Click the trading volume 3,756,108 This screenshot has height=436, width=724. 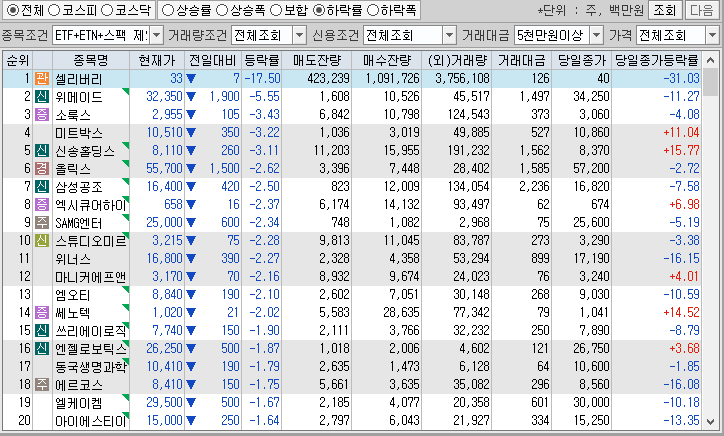click(462, 79)
